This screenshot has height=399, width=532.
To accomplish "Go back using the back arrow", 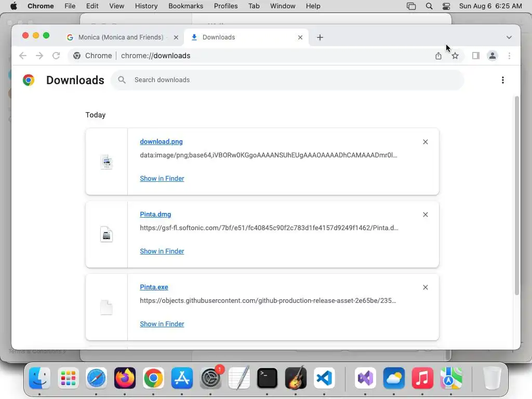I will pyautogui.click(x=23, y=56).
